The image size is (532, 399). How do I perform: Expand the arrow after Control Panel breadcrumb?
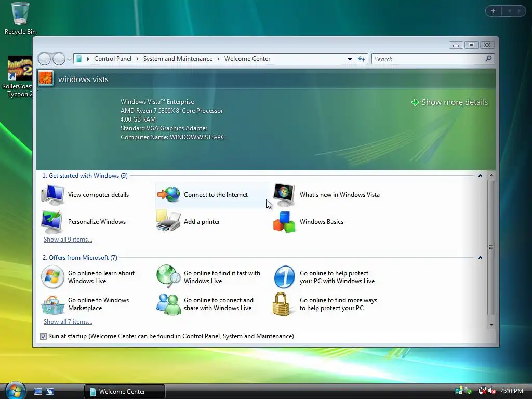point(137,59)
